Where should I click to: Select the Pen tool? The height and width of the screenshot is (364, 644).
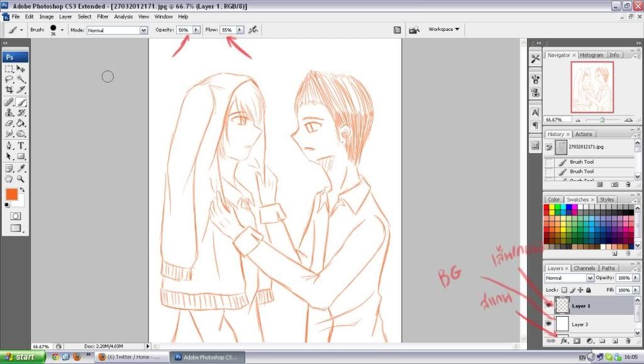click(x=9, y=145)
